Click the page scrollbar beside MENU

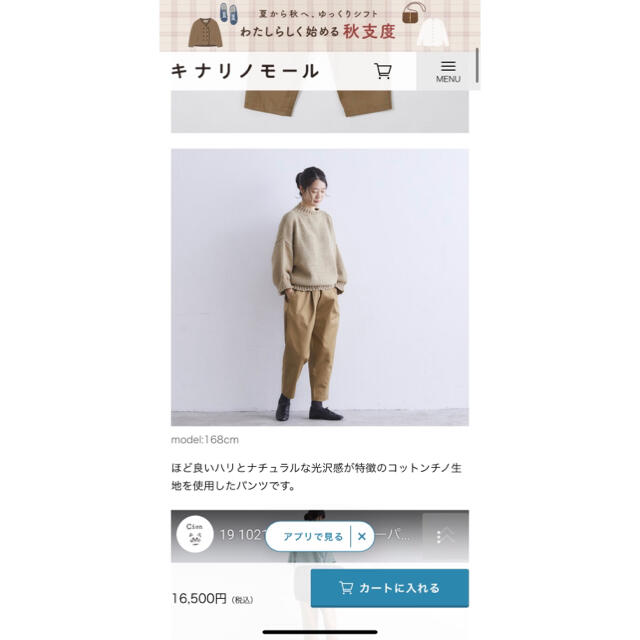(477, 66)
